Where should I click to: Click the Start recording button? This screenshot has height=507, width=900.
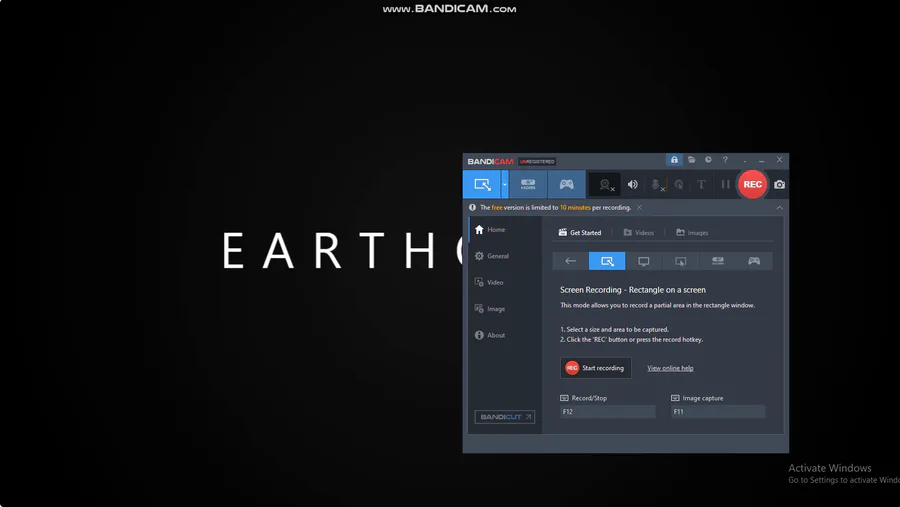pyautogui.click(x=595, y=368)
